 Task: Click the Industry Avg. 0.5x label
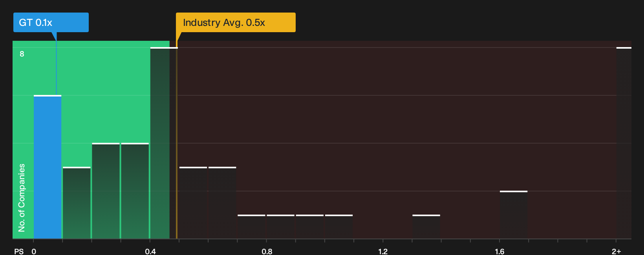(236, 22)
